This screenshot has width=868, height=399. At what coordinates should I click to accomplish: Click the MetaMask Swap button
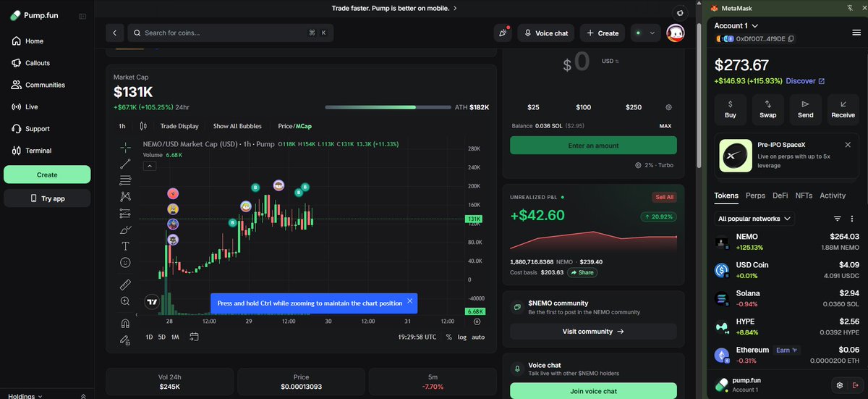point(768,109)
